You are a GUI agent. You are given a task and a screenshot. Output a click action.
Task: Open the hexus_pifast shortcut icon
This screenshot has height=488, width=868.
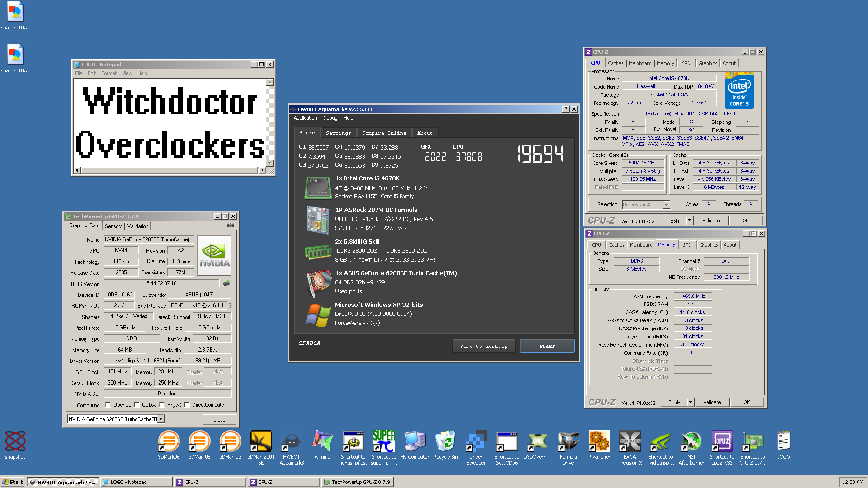[x=353, y=447]
